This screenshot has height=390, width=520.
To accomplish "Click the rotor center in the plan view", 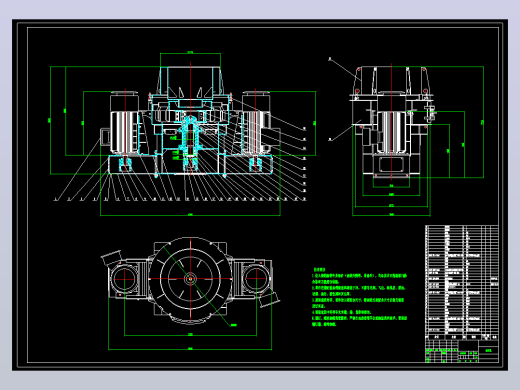I will [190, 279].
